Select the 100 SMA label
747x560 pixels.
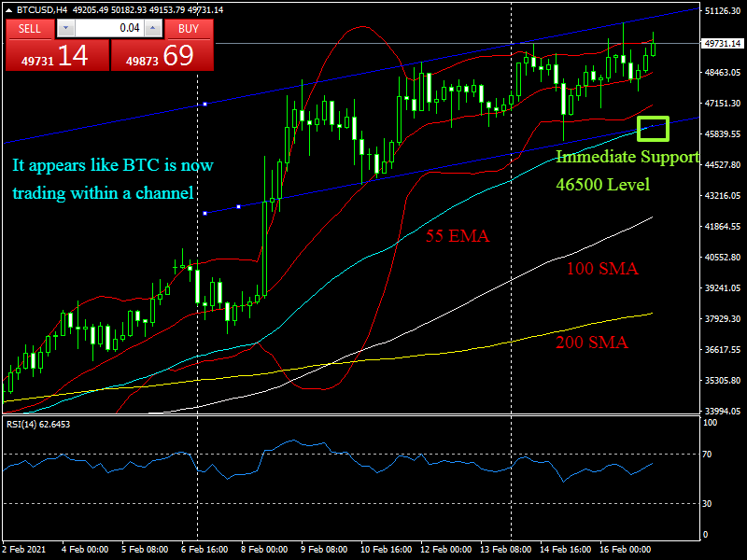click(x=602, y=268)
